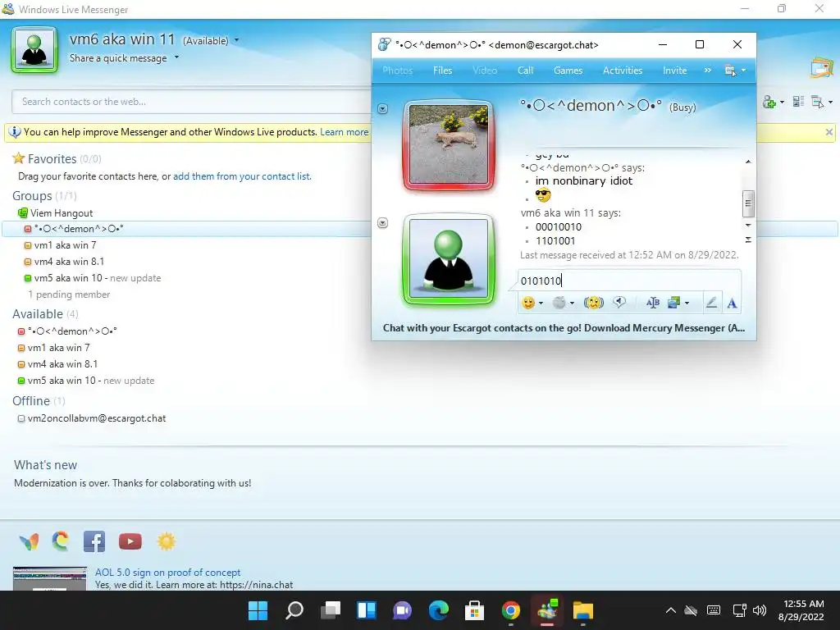
Task: Open status dropdown next to (Available)
Action: (x=236, y=40)
